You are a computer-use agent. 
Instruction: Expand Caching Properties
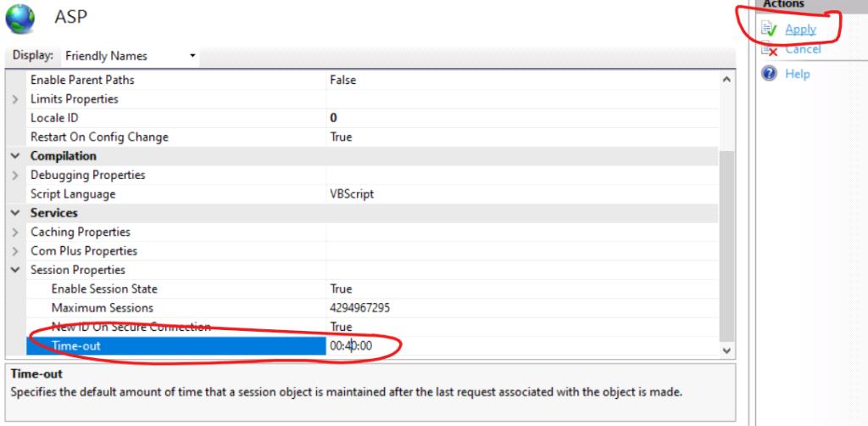coord(15,233)
